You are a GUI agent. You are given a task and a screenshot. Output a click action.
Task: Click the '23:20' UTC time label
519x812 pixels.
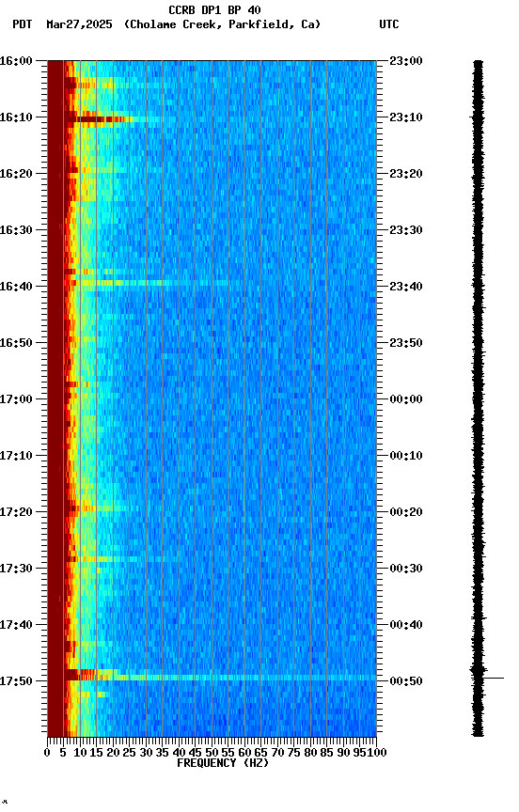pyautogui.click(x=406, y=174)
